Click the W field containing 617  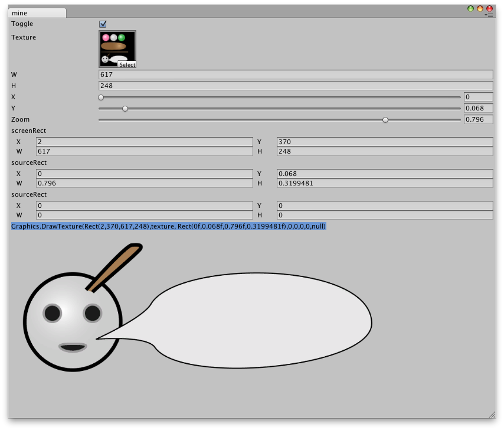[x=236, y=74]
